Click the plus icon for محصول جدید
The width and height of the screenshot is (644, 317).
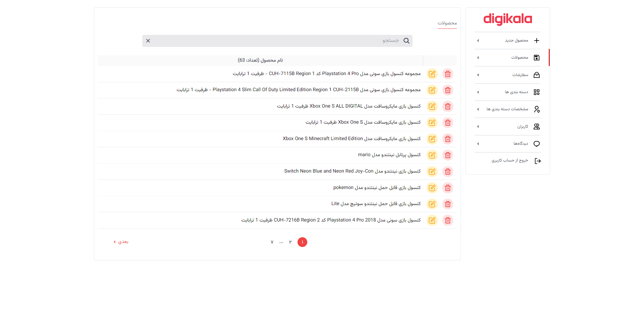point(537,41)
